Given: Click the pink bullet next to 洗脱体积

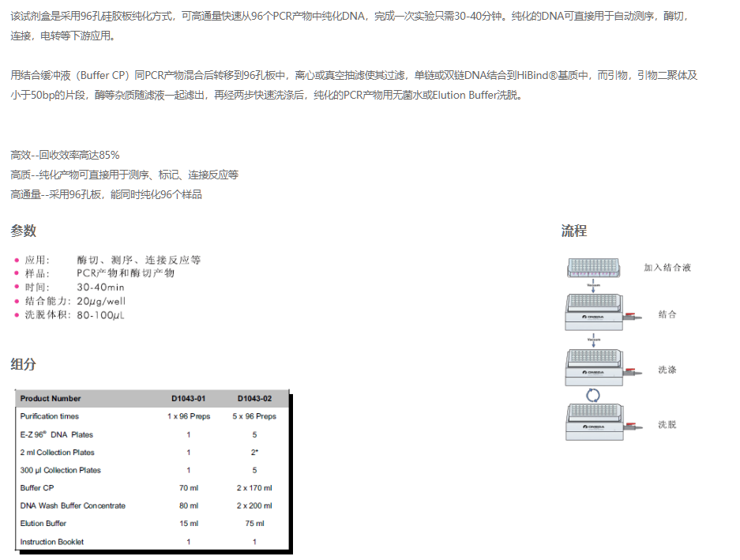Looking at the screenshot, I should tap(17, 315).
